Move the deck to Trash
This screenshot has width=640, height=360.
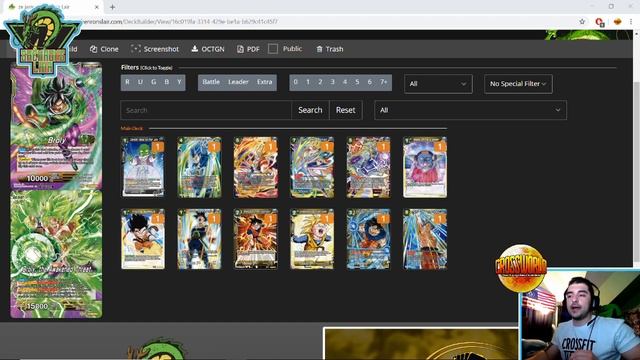click(329, 49)
